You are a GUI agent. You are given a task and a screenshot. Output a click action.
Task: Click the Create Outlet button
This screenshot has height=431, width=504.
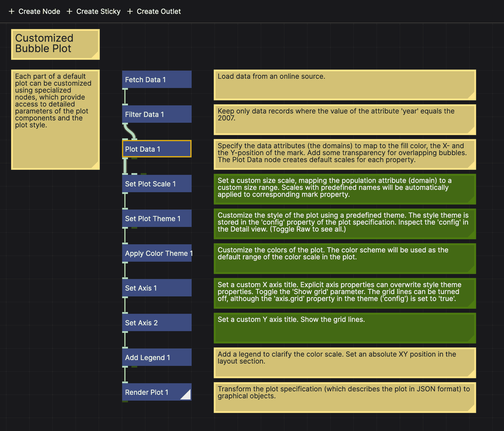pyautogui.click(x=154, y=11)
